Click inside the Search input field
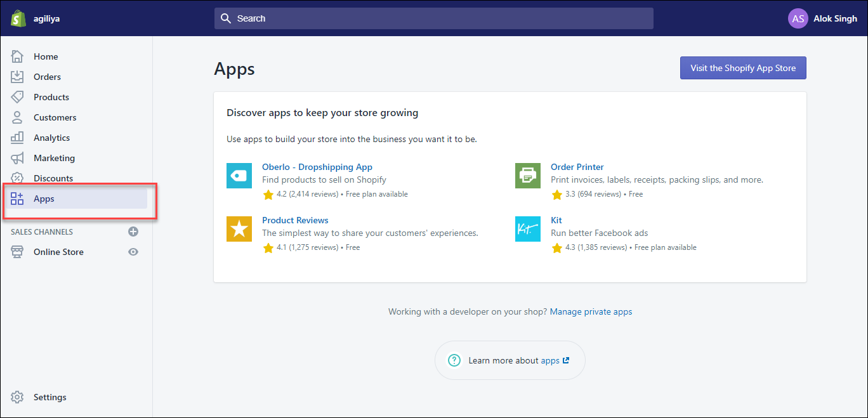Screen dimensions: 868x418 point(433,18)
